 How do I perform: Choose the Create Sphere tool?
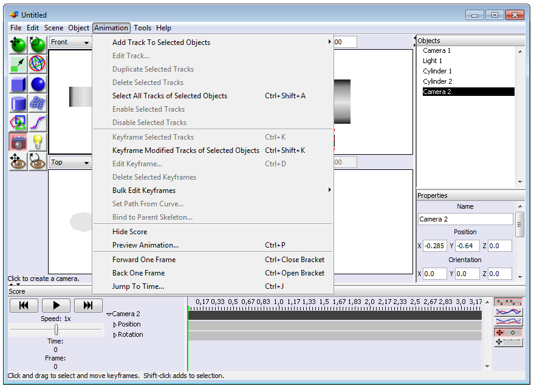(38, 84)
